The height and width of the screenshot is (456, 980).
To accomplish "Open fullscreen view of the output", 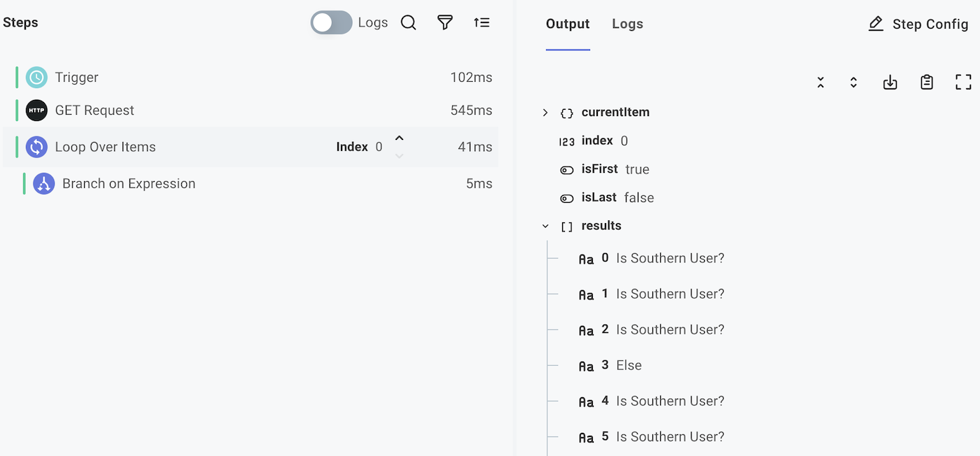I will pyautogui.click(x=962, y=82).
